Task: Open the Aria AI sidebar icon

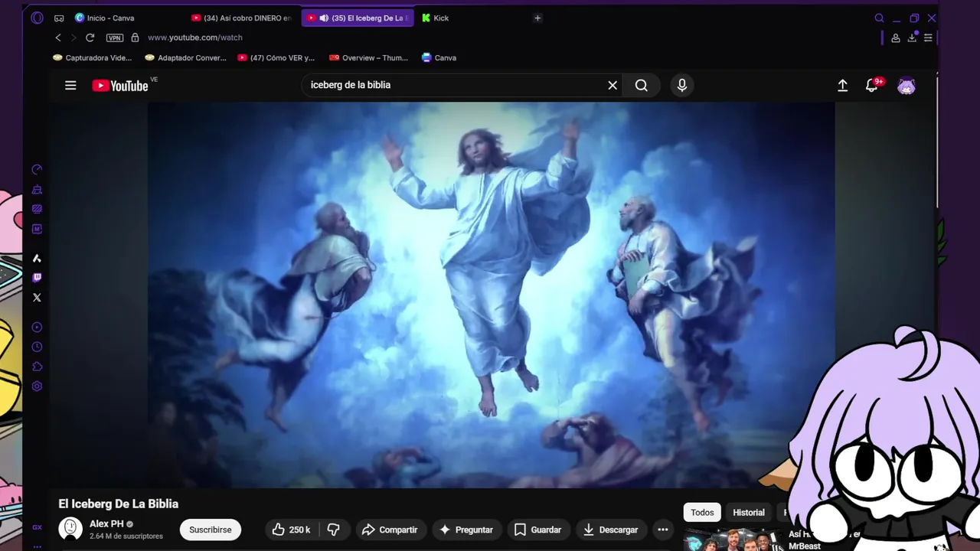Action: point(37,259)
